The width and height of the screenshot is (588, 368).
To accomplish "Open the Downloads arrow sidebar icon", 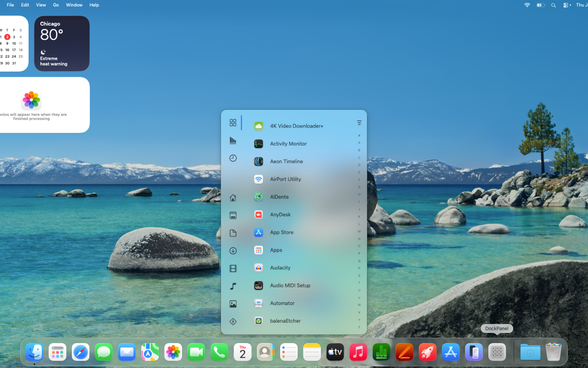I will [233, 251].
